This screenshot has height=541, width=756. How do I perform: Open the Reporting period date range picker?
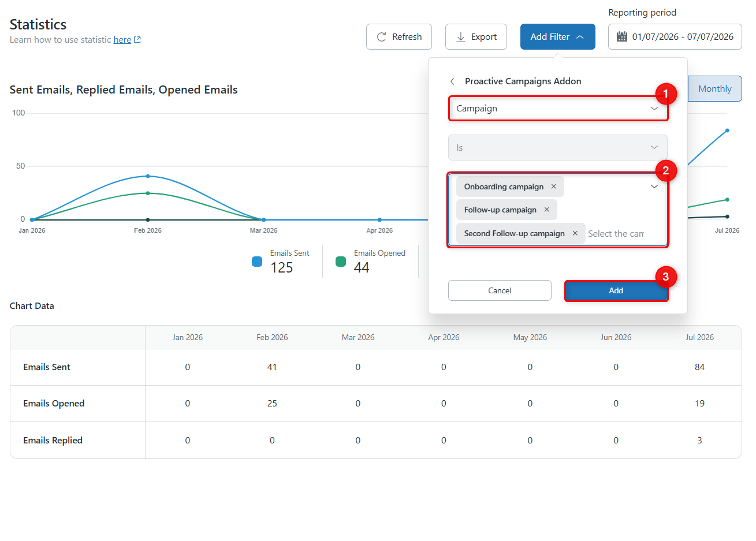(x=675, y=36)
